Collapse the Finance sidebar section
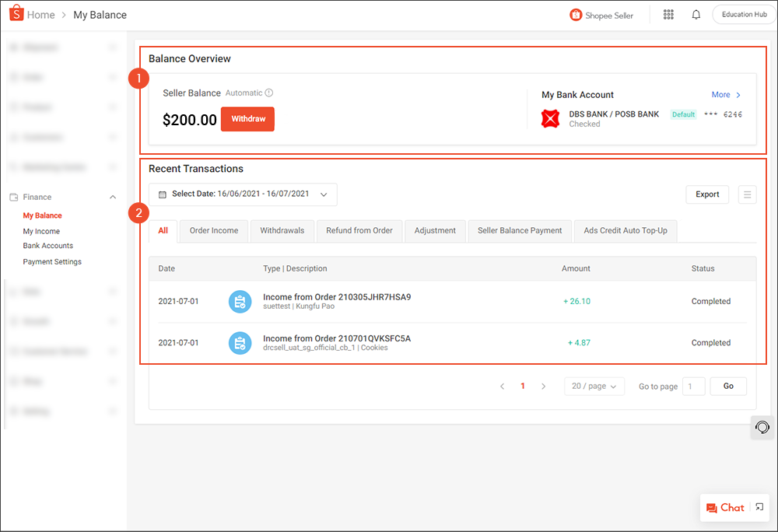778x532 pixels. pyautogui.click(x=113, y=197)
